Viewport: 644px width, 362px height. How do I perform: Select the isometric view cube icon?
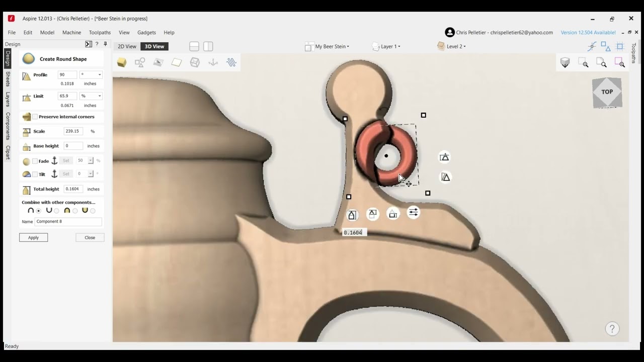point(565,63)
